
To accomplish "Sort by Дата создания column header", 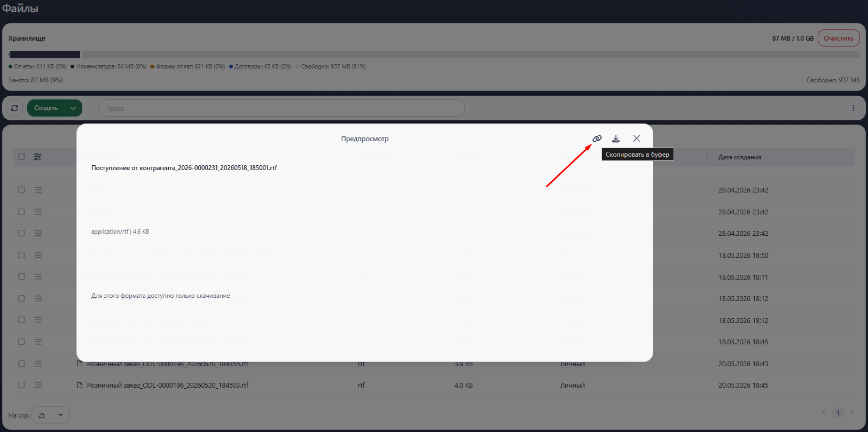I will point(740,157).
